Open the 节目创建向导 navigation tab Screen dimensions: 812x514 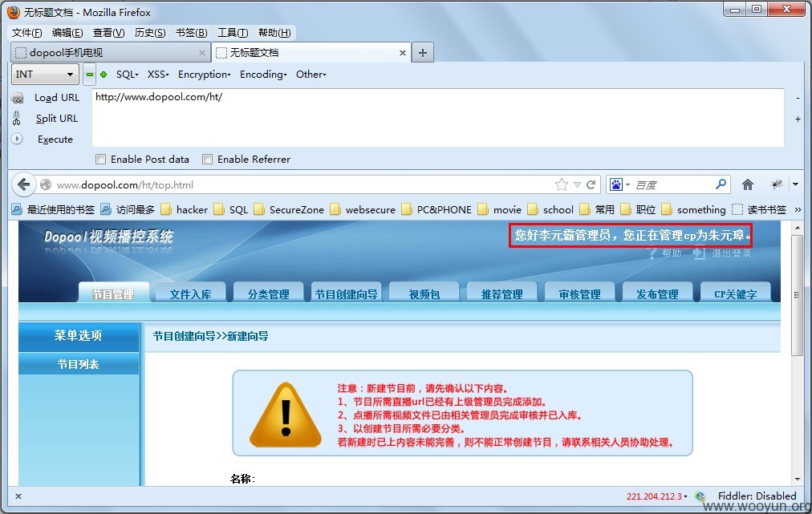point(346,293)
